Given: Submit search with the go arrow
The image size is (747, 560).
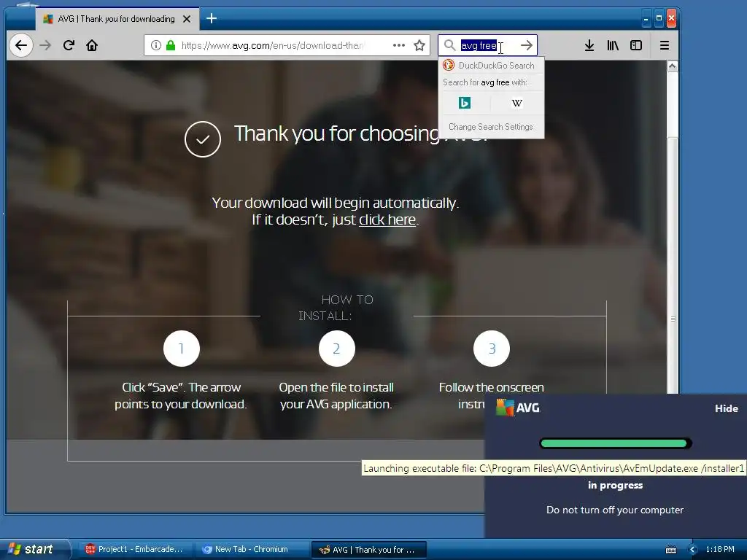Looking at the screenshot, I should coord(527,45).
